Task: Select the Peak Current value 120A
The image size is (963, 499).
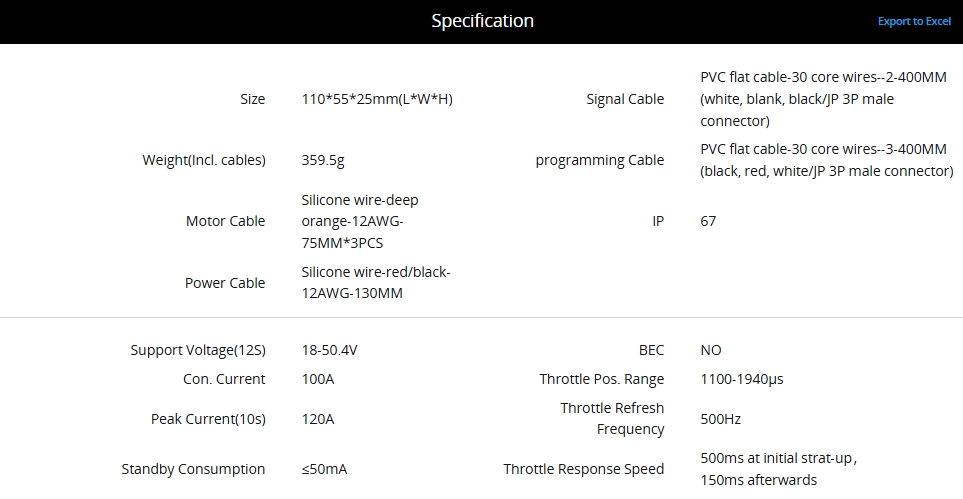Action: point(318,419)
